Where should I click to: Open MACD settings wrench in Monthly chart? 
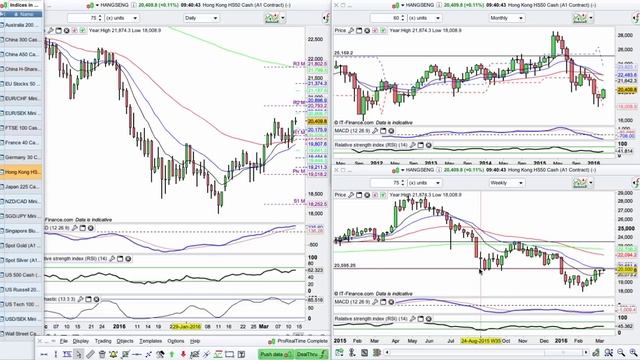click(375, 131)
